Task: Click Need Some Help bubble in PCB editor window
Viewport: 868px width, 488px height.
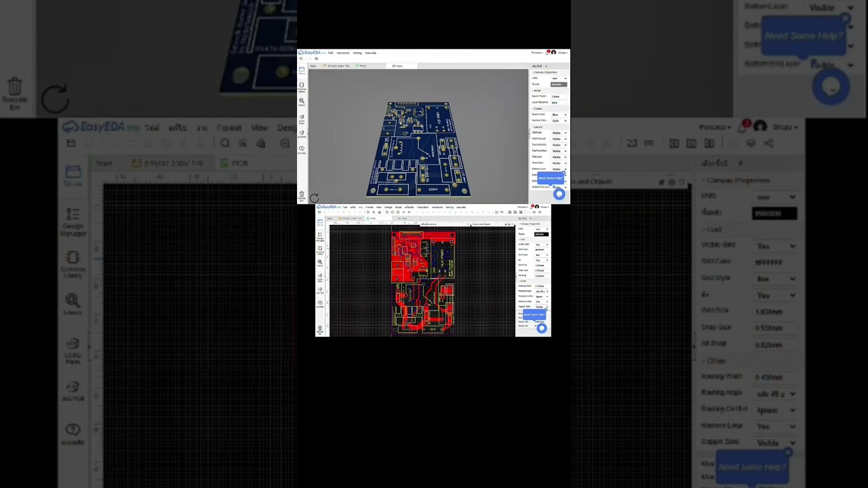Action: click(x=534, y=314)
